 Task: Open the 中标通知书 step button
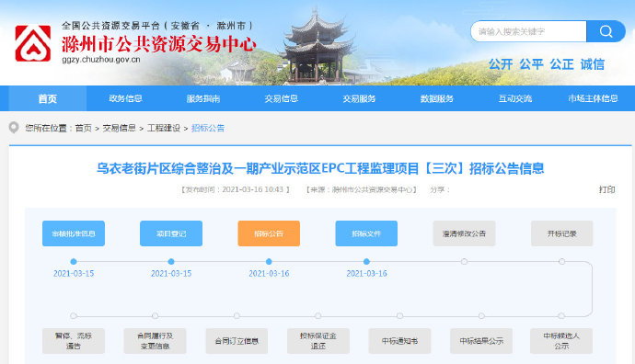399,341
